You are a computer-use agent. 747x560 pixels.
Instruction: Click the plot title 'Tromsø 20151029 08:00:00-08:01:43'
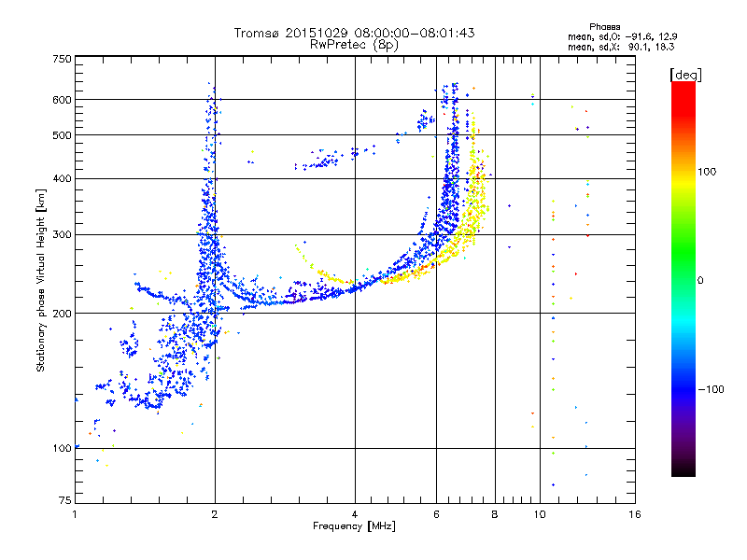[x=354, y=33]
